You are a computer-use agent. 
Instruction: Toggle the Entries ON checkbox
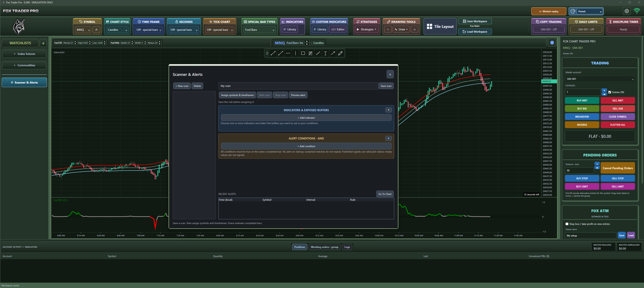(x=610, y=92)
